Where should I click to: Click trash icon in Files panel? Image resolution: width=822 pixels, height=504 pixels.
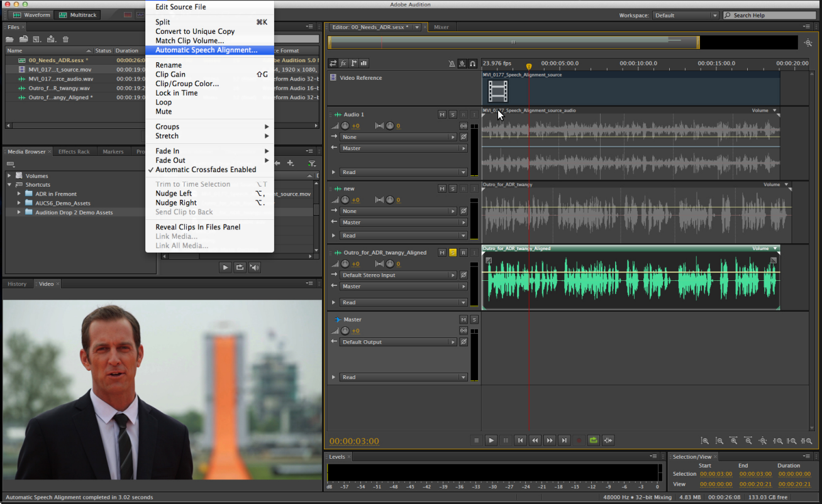65,40
